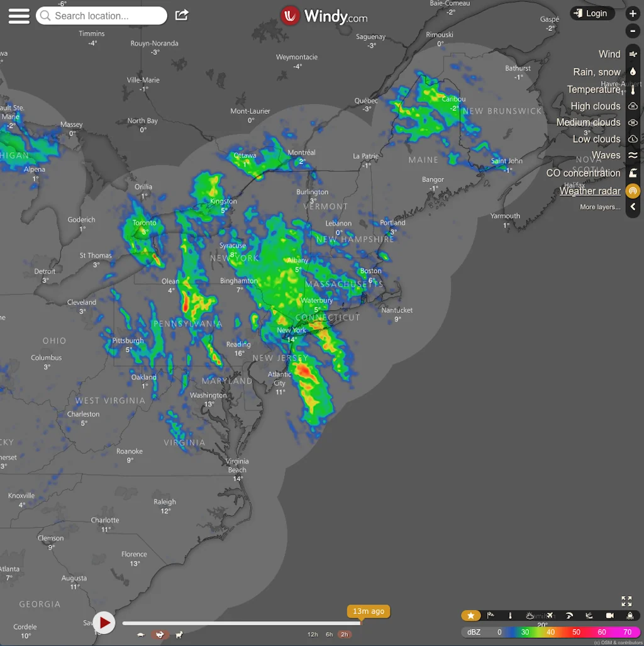The height and width of the screenshot is (646, 644).
Task: Click the share arrow icon
Action: [182, 15]
